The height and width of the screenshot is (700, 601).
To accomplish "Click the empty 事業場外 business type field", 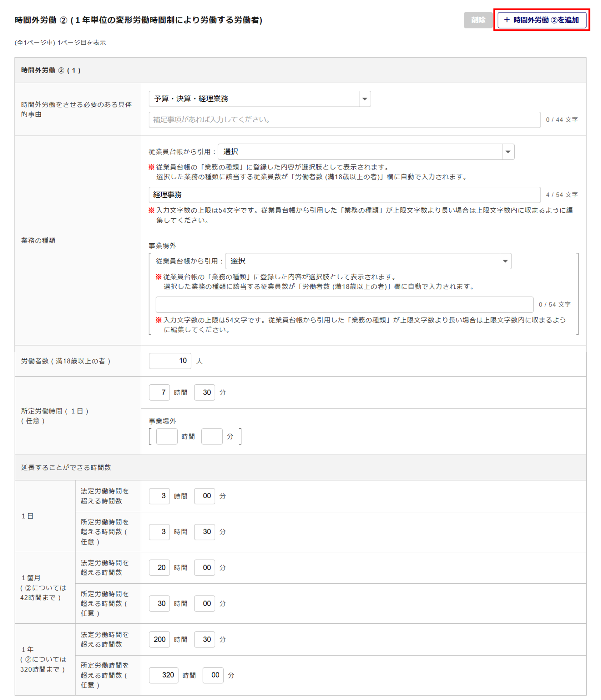I will point(344,305).
